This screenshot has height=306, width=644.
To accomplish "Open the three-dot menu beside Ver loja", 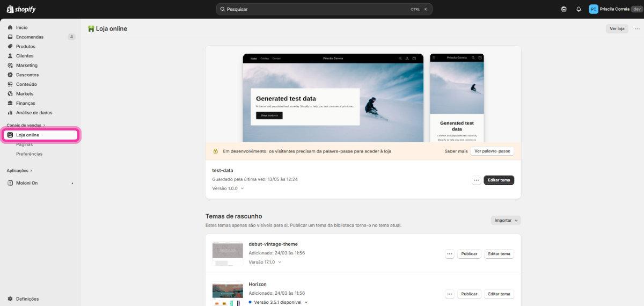I will pyautogui.click(x=637, y=28).
